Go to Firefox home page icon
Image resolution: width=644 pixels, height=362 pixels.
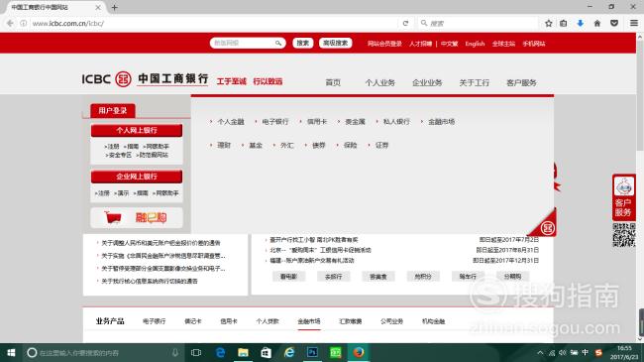click(597, 24)
